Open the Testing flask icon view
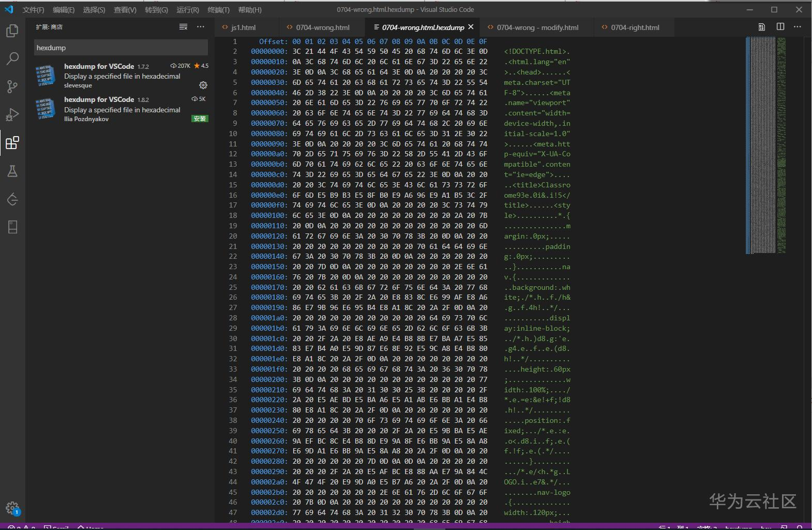 click(x=12, y=171)
